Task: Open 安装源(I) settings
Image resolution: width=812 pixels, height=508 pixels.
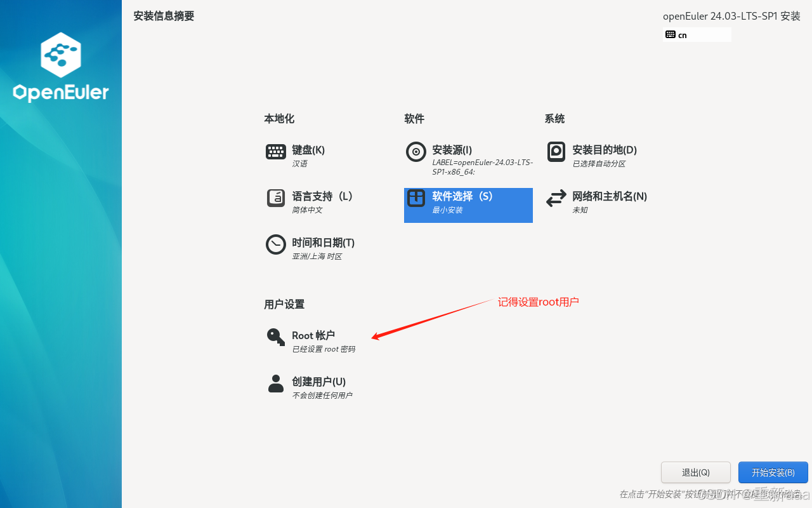Action: coord(452,150)
